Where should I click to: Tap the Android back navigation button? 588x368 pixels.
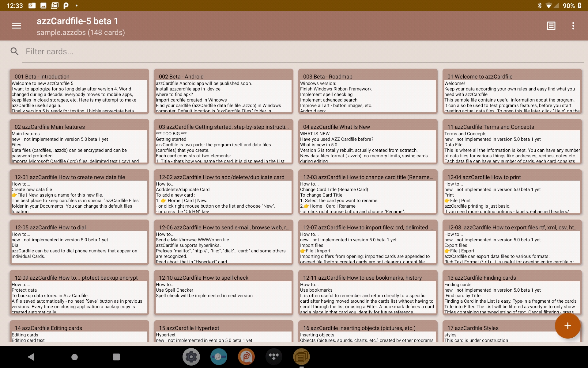[31, 357]
